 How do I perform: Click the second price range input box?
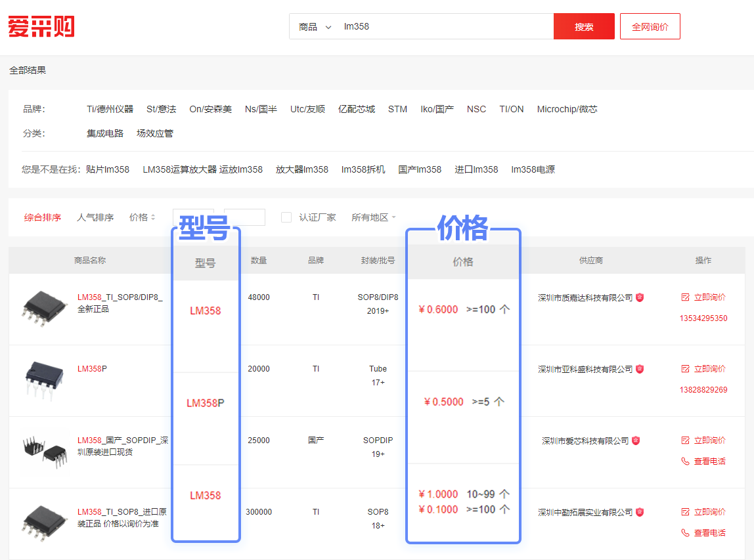245,217
